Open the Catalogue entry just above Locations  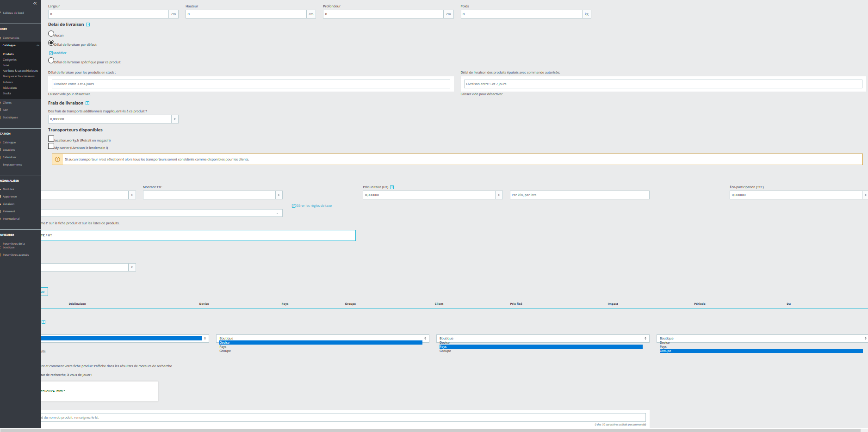pos(9,142)
